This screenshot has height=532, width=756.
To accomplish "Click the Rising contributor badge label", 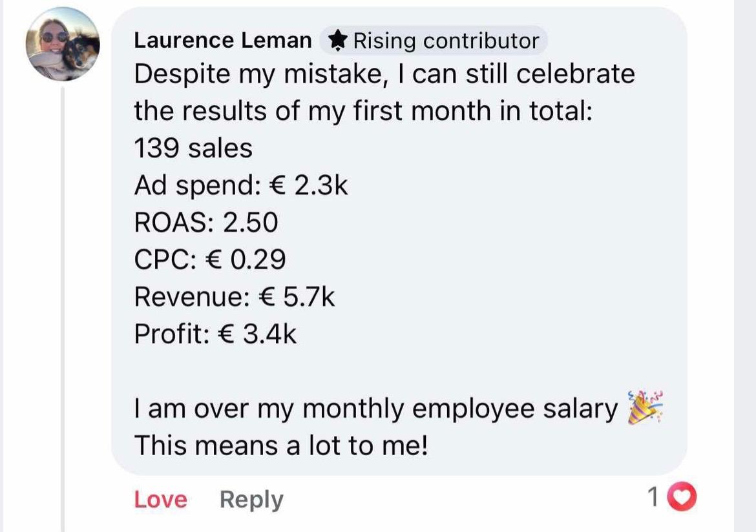I will pos(445,41).
